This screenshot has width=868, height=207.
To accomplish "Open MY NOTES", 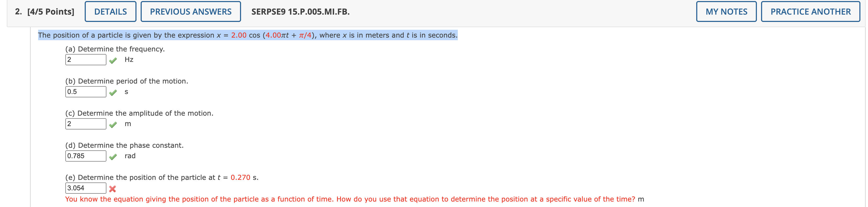I will click(727, 11).
